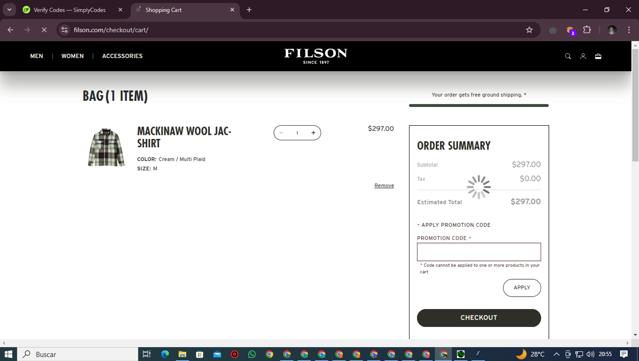Show hidden system tray icons chevron
The height and width of the screenshot is (361, 639).
pyautogui.click(x=556, y=354)
